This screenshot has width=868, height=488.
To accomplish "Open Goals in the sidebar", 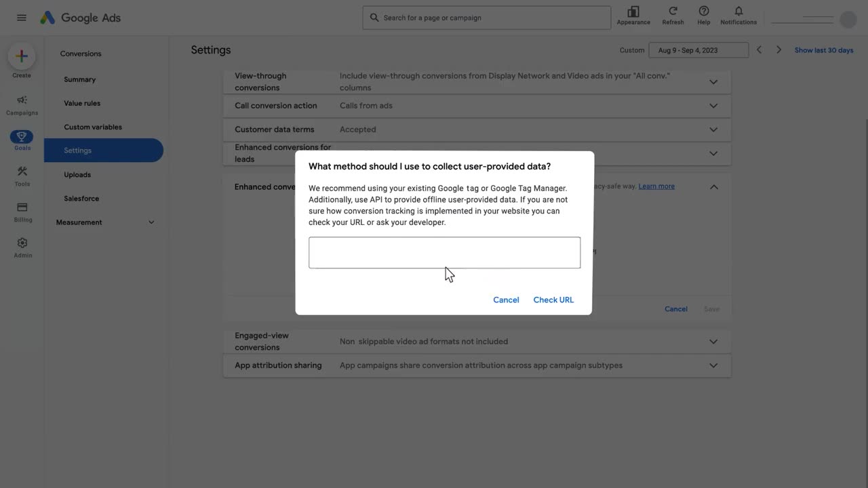I will pyautogui.click(x=22, y=140).
